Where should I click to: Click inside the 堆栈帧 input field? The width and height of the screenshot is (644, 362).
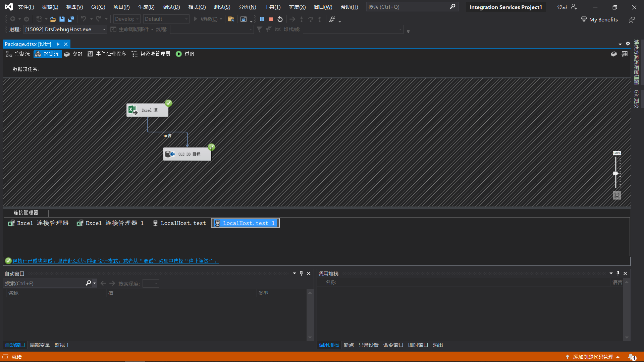pyautogui.click(x=352, y=29)
